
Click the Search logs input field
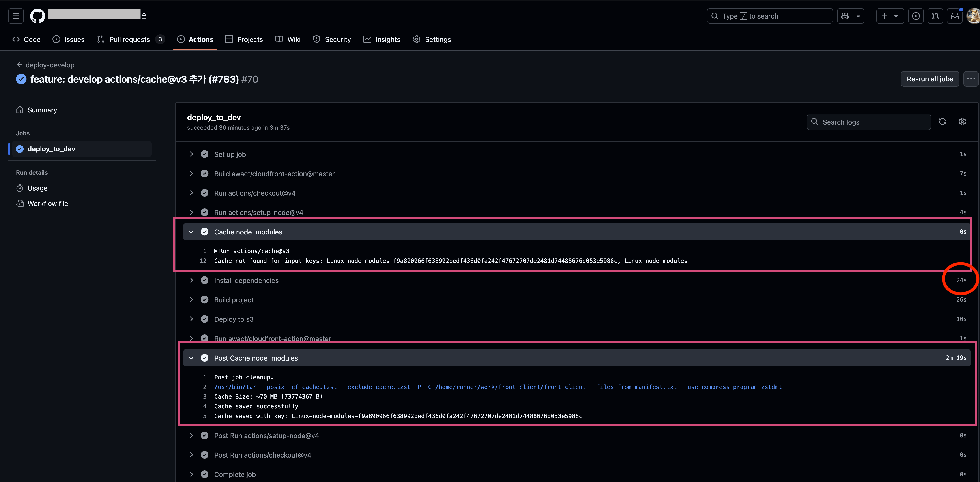point(869,122)
